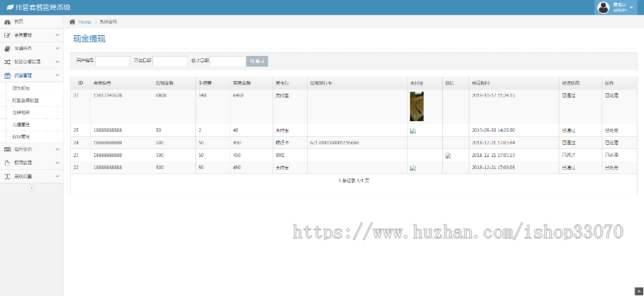Collapse the sidebar with the round arrow button

pos(31,188)
